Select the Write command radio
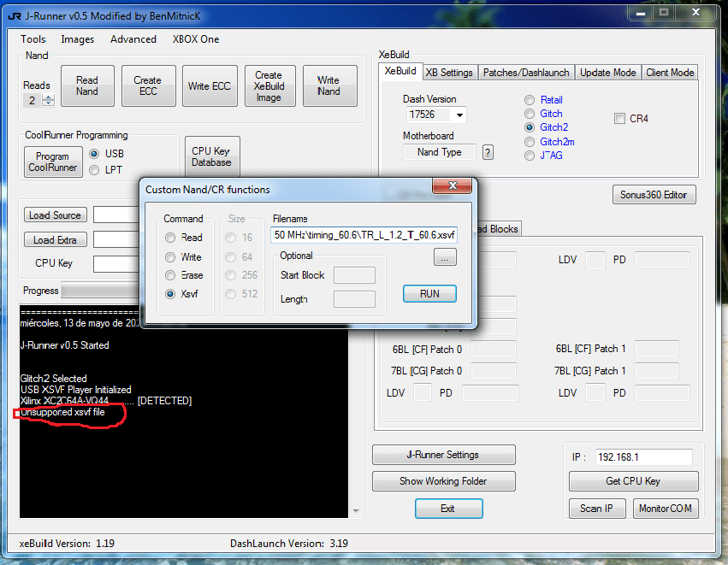The width and height of the screenshot is (728, 565). pos(170,257)
